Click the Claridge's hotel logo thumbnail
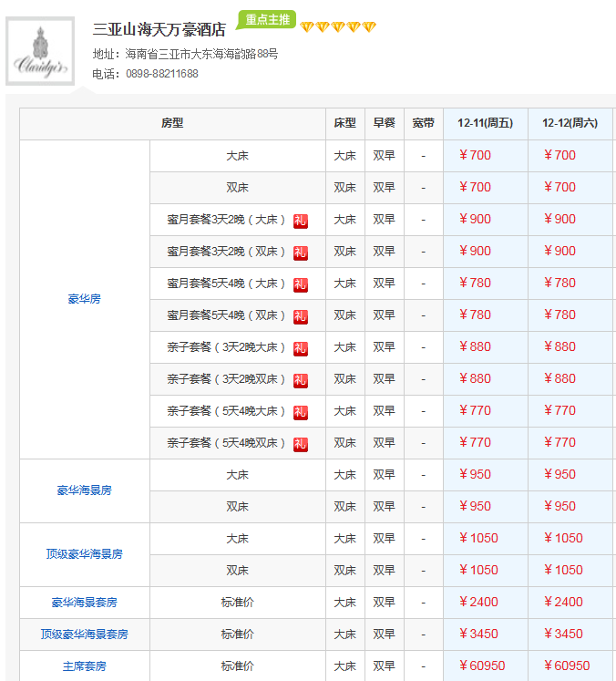 pyautogui.click(x=40, y=52)
